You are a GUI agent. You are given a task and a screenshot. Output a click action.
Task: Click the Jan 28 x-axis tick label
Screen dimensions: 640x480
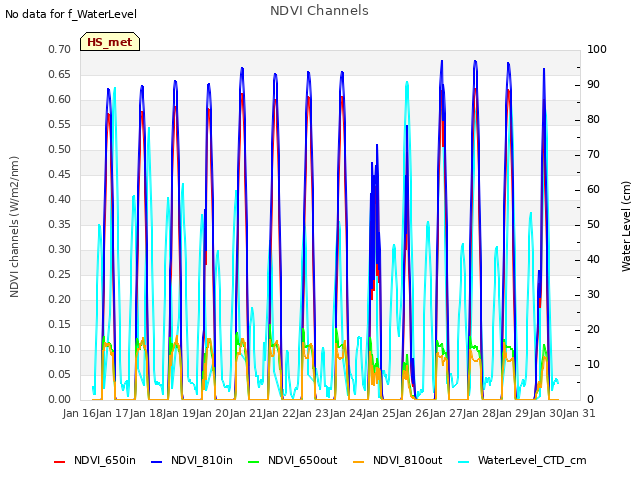479,413
